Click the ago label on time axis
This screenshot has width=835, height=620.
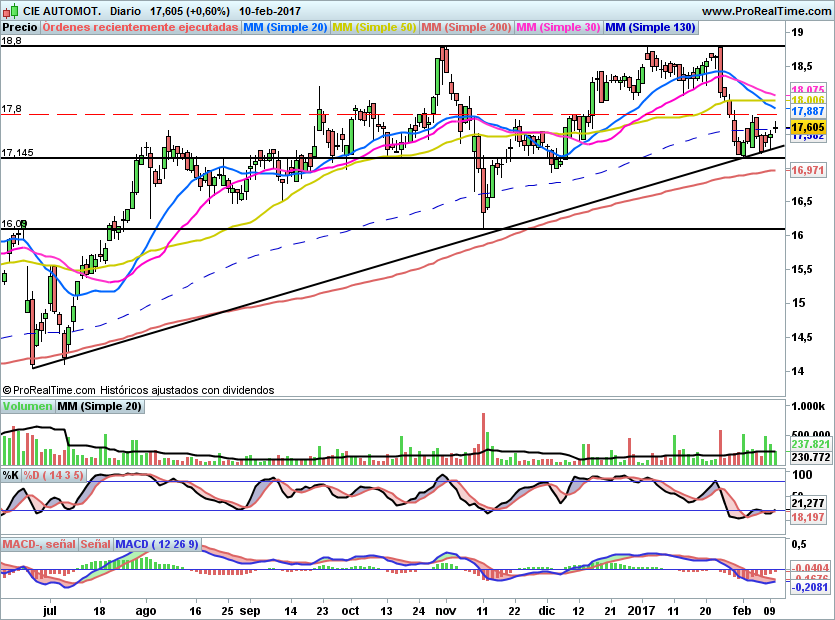146,611
